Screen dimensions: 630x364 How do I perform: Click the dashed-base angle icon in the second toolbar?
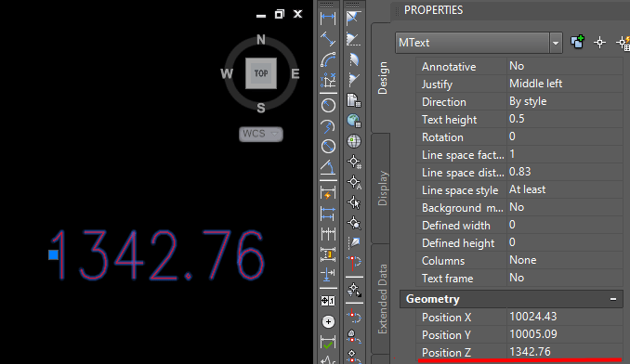pos(354,39)
